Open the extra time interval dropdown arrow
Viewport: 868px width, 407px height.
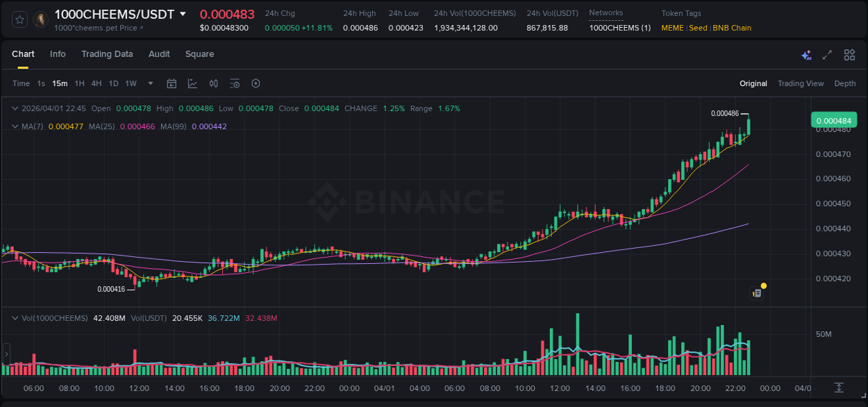click(149, 83)
